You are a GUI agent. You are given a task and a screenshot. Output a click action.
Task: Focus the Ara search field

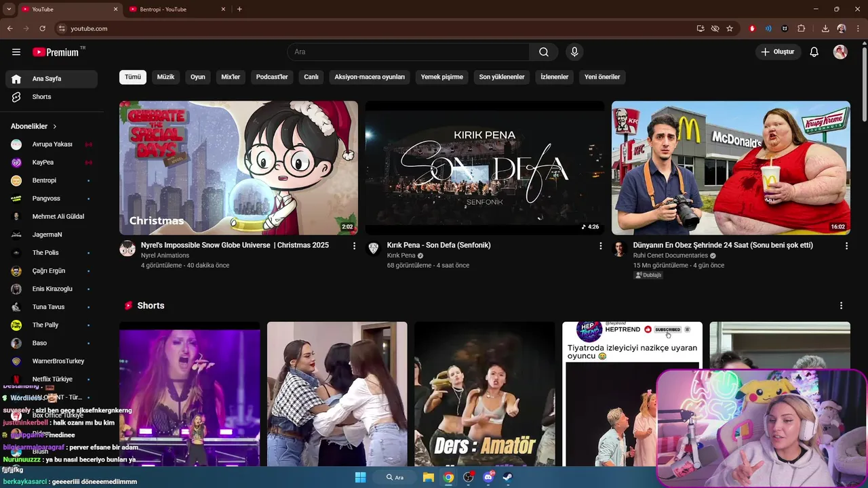[x=408, y=52]
